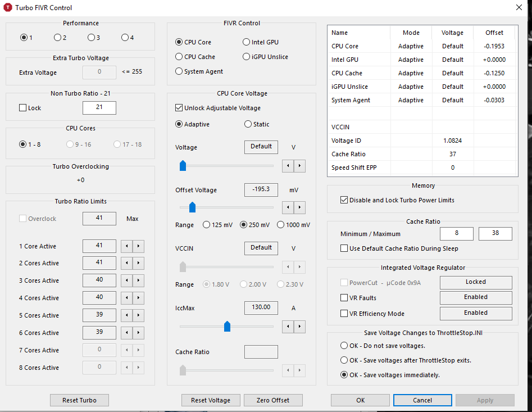Click the Offset Voltage value field
The width and height of the screenshot is (532, 412).
tap(261, 190)
